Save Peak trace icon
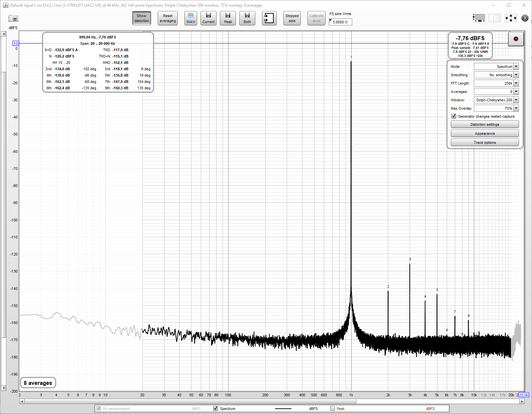The height and width of the screenshot is (414, 532). pos(228,18)
